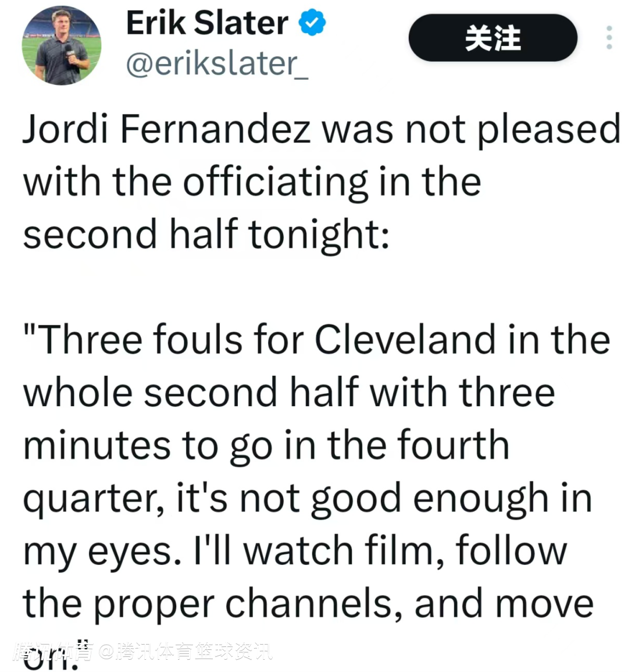628x672 pixels.
Task: Click the word "officiating" in the tweet
Action: pyautogui.click(x=275, y=183)
